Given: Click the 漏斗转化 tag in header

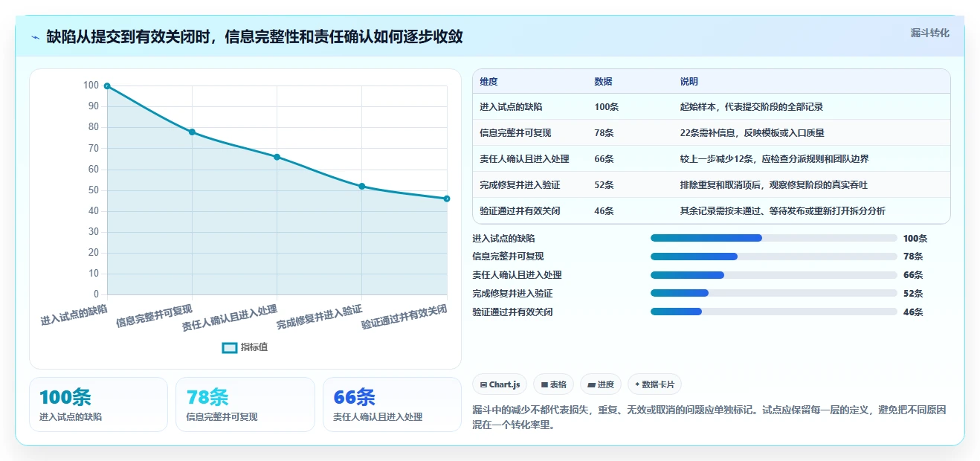Looking at the screenshot, I should 929,33.
